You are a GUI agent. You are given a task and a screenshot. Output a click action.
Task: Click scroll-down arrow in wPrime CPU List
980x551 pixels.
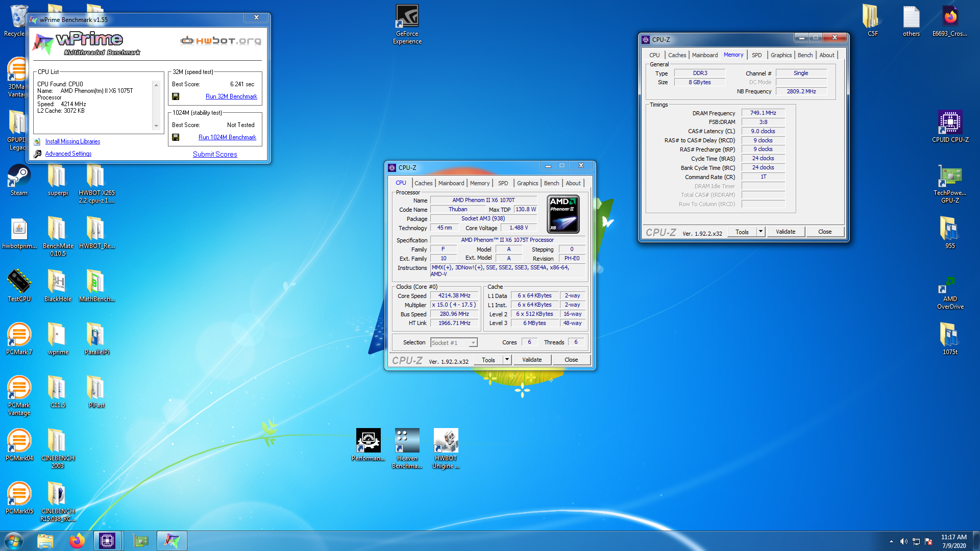click(x=156, y=126)
